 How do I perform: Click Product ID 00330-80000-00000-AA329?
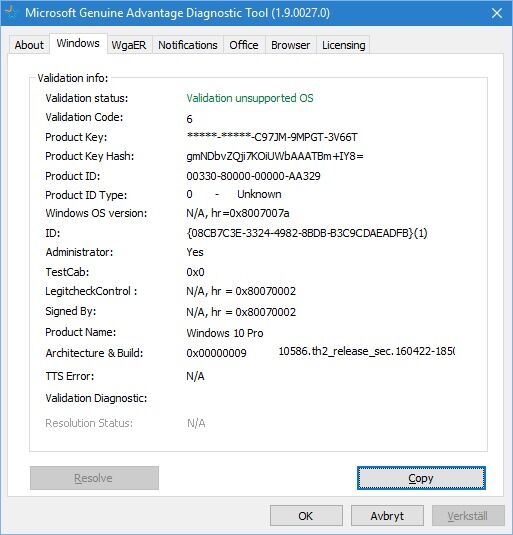click(x=253, y=176)
